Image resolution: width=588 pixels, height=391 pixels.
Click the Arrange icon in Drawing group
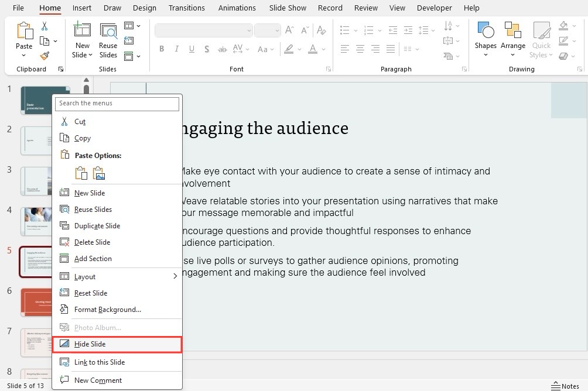pyautogui.click(x=512, y=30)
